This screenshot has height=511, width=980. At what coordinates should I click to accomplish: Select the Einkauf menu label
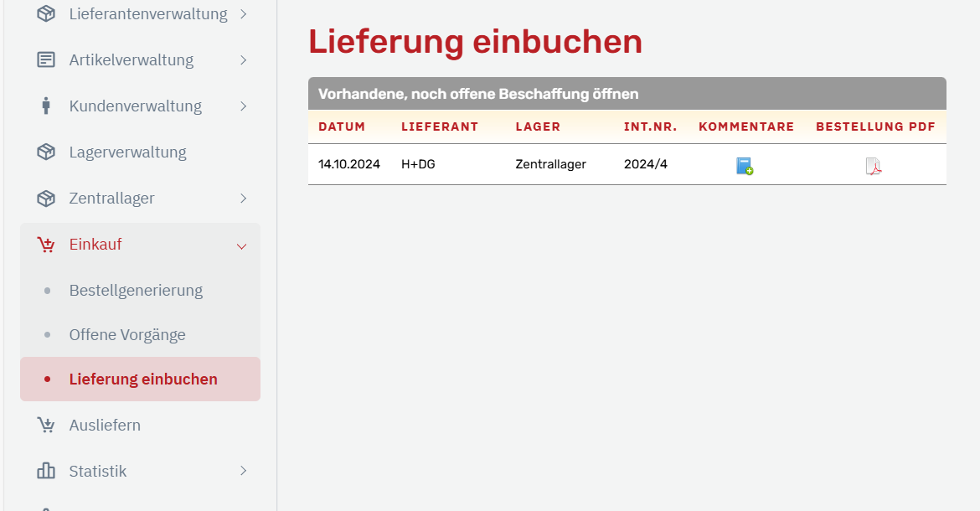95,245
